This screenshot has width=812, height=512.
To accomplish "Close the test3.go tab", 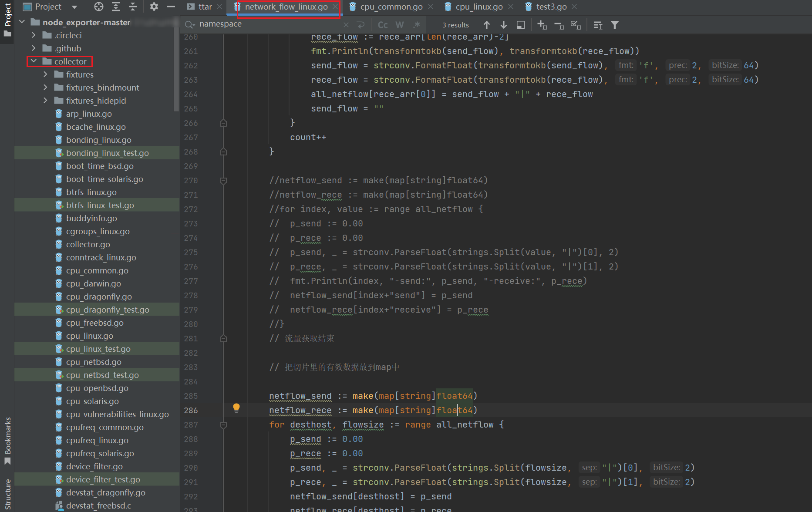I will click(x=574, y=7).
